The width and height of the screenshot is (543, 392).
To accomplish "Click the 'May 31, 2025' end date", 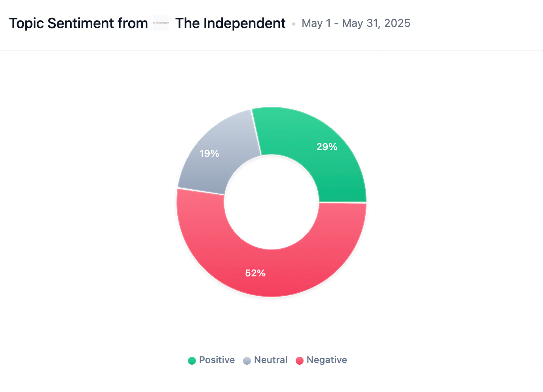I will (x=376, y=23).
